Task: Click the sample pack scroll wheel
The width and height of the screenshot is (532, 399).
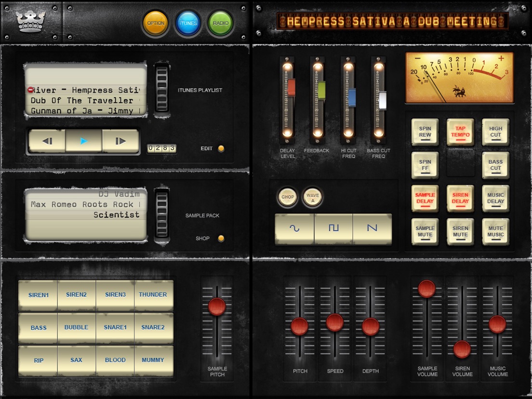Action: (x=162, y=214)
